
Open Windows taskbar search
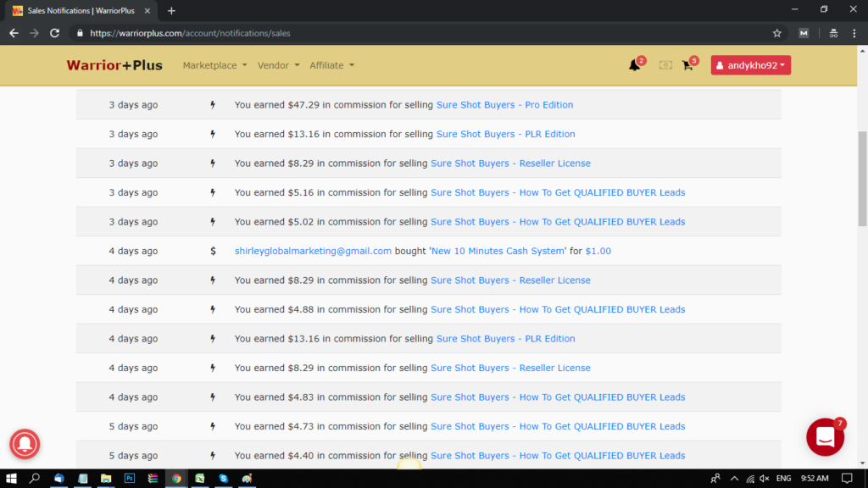34,478
